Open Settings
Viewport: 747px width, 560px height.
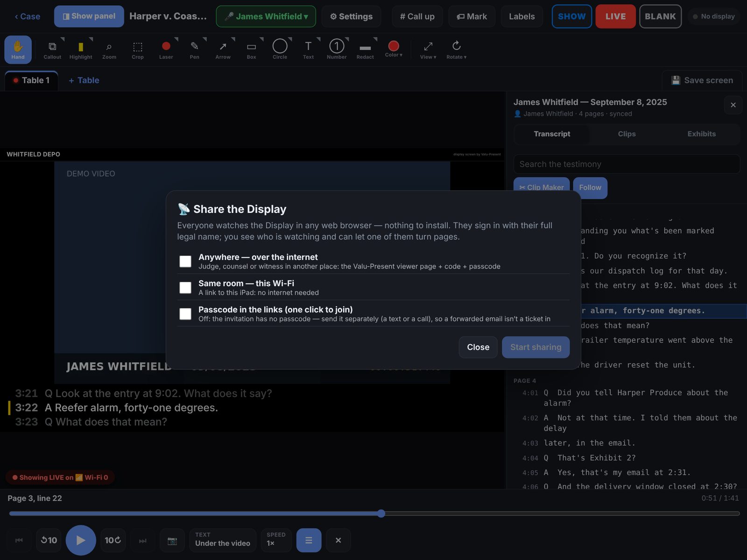351,16
